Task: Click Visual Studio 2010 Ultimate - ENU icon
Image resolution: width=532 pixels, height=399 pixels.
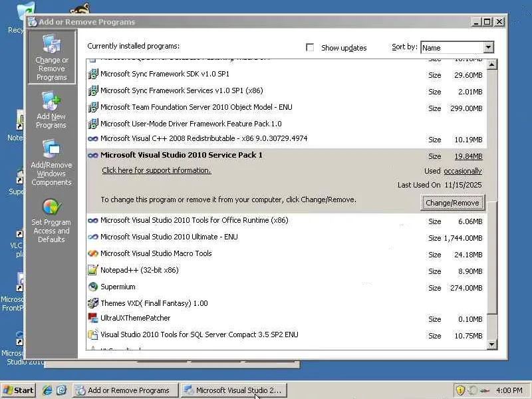Action: coord(93,237)
